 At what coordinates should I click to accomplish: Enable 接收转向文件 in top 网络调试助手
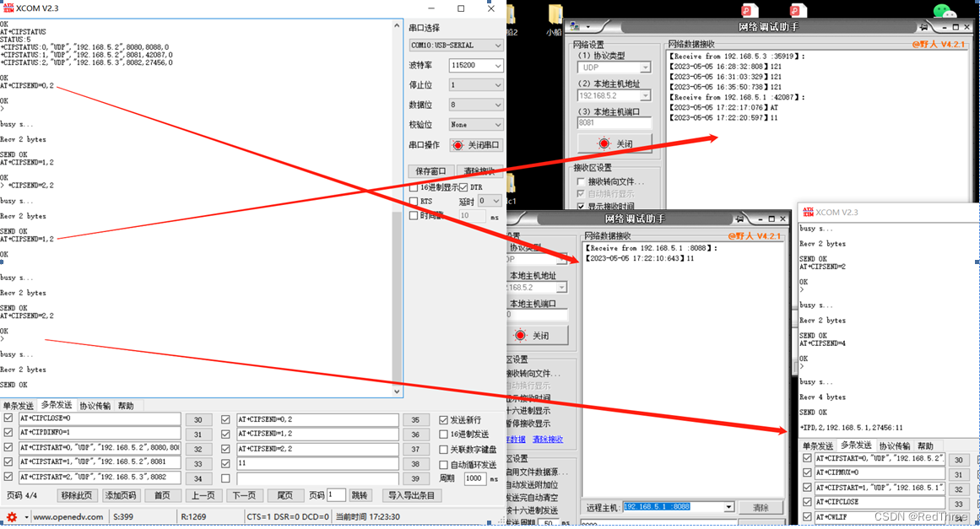coord(581,181)
